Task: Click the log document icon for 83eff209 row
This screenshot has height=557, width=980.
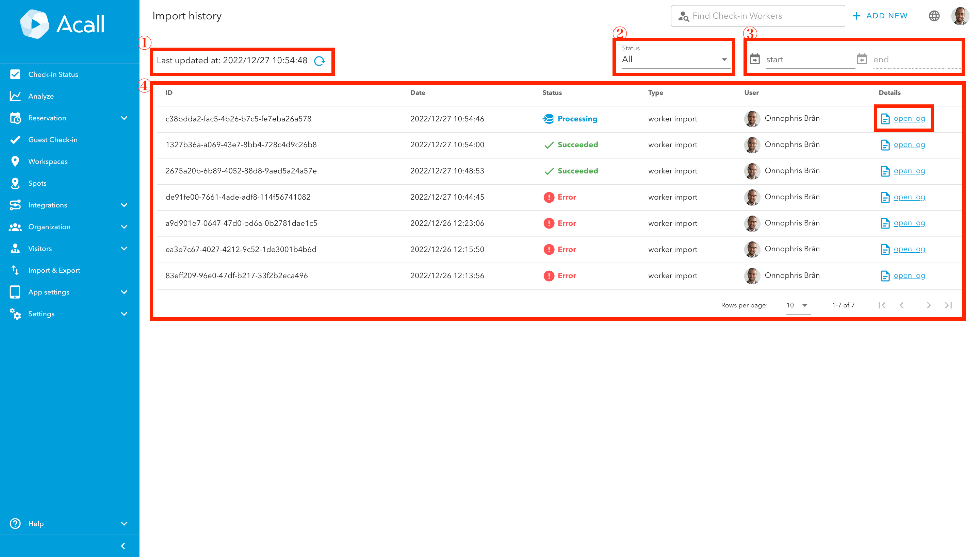Action: [x=885, y=275]
